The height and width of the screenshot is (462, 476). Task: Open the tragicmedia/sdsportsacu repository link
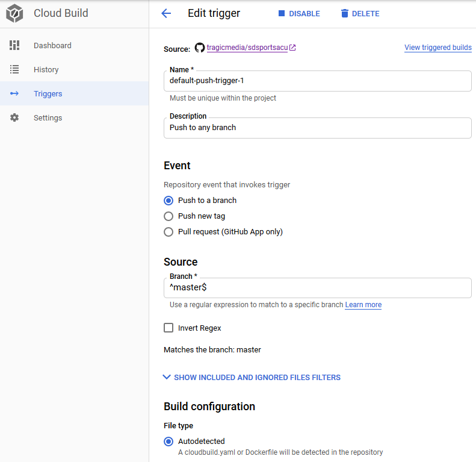tap(247, 48)
